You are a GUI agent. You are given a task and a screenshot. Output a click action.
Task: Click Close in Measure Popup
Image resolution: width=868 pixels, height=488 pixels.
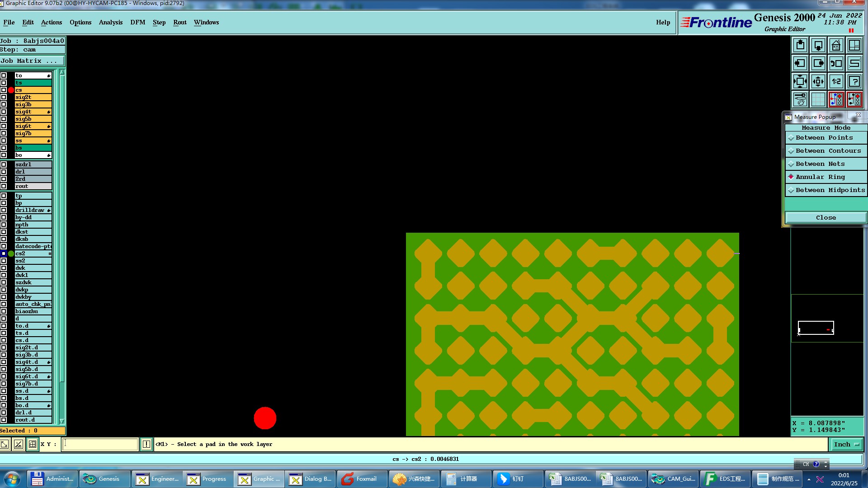point(826,218)
